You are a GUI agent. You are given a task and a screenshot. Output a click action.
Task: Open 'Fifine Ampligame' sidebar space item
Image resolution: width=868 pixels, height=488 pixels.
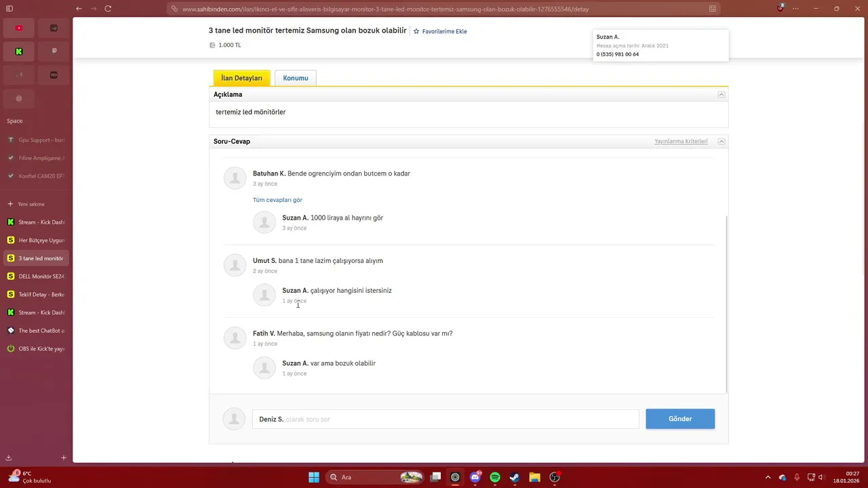36,158
